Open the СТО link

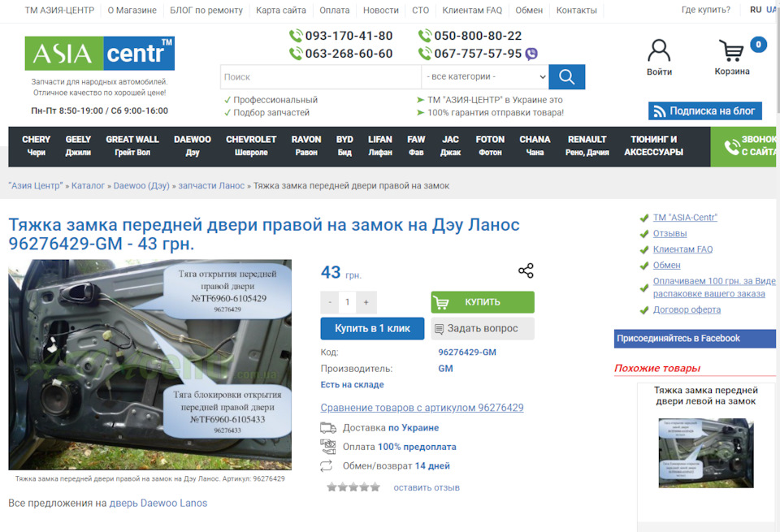[420, 10]
